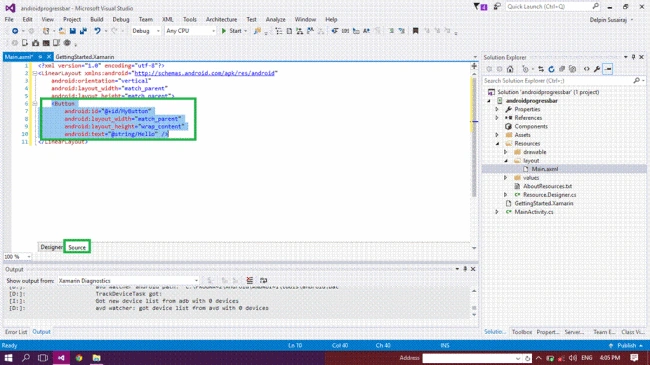This screenshot has height=365, width=650.
Task: Click the bookmark icon in the toolbar
Action: (x=415, y=31)
